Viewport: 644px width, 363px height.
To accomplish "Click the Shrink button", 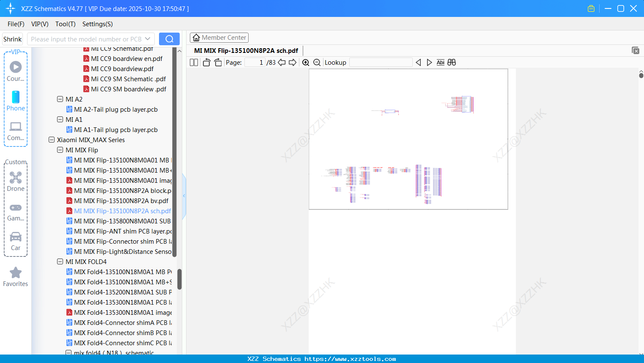I will pyautogui.click(x=13, y=39).
